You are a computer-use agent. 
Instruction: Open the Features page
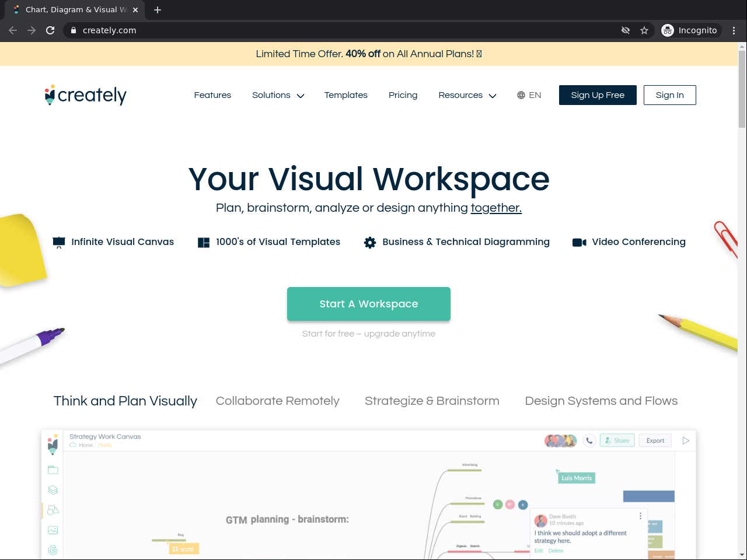[212, 95]
